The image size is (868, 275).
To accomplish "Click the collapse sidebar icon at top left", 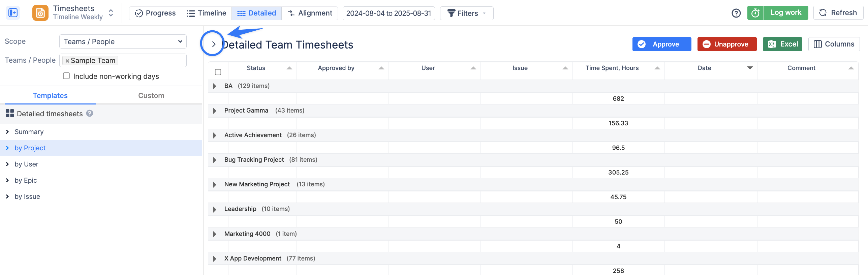I will tap(13, 13).
